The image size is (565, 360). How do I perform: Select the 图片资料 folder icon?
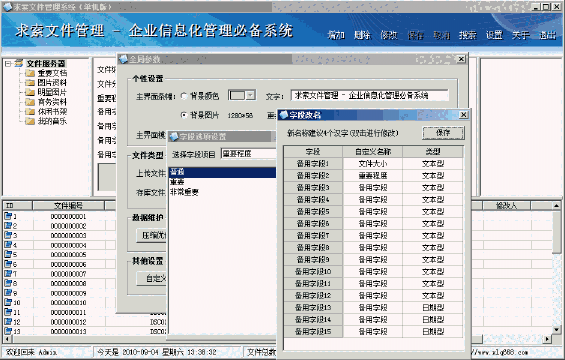click(30, 83)
